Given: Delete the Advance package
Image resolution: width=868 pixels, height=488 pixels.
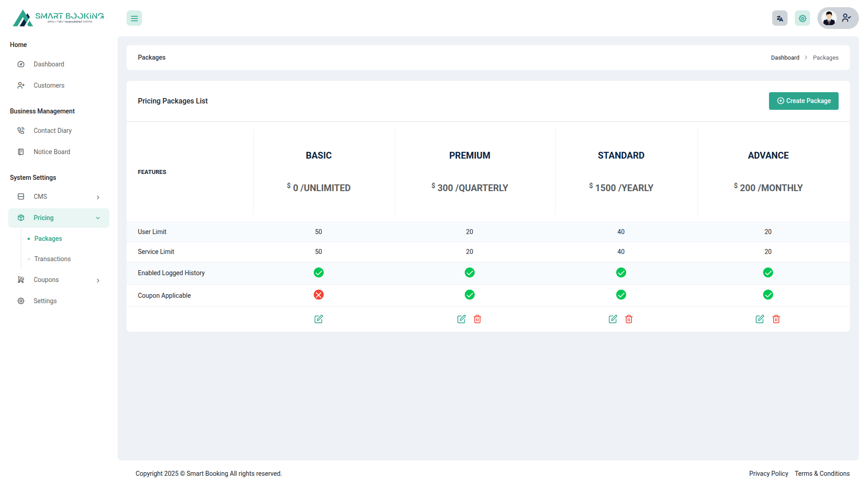Looking at the screenshot, I should click(776, 319).
